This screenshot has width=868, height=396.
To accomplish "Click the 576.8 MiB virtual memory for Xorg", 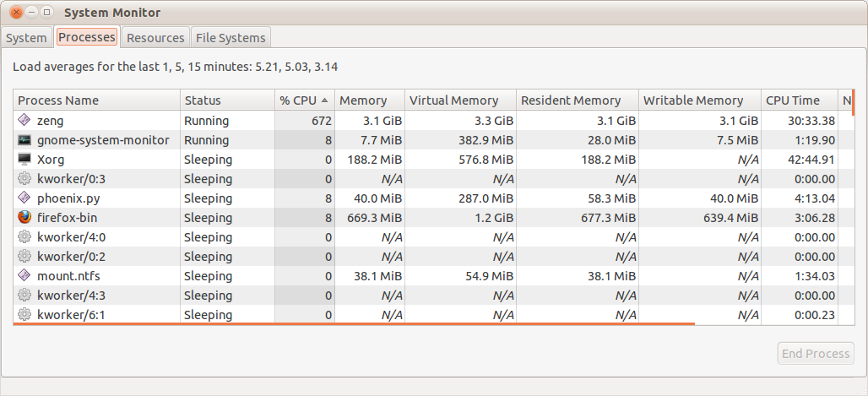I will tap(486, 160).
